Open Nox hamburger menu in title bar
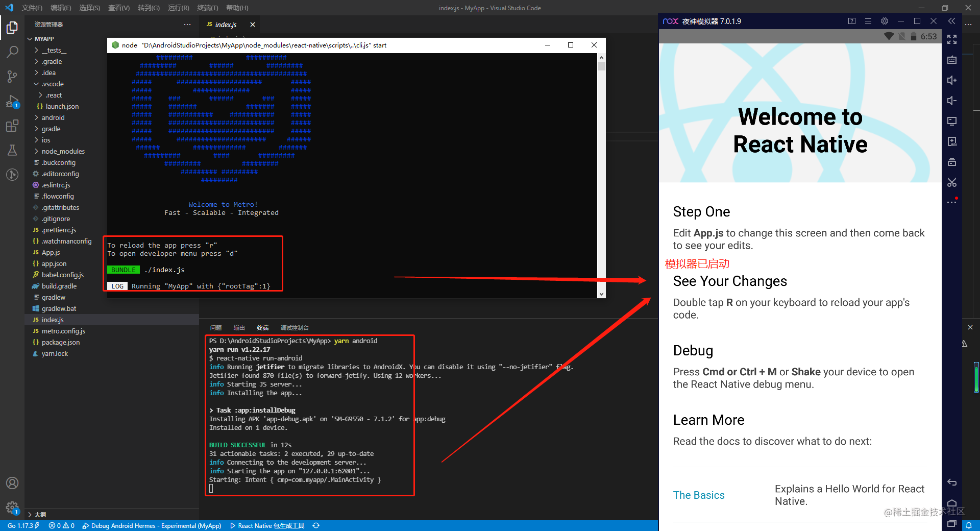 868,21
